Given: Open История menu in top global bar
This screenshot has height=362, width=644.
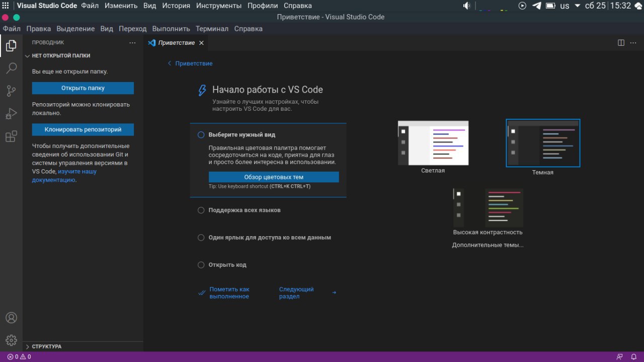Looking at the screenshot, I should click(x=176, y=6).
